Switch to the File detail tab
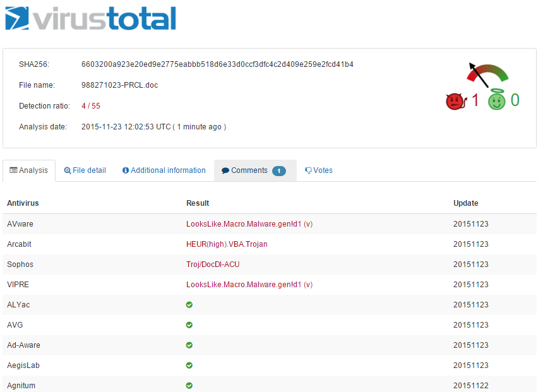The image size is (543, 392). click(85, 170)
